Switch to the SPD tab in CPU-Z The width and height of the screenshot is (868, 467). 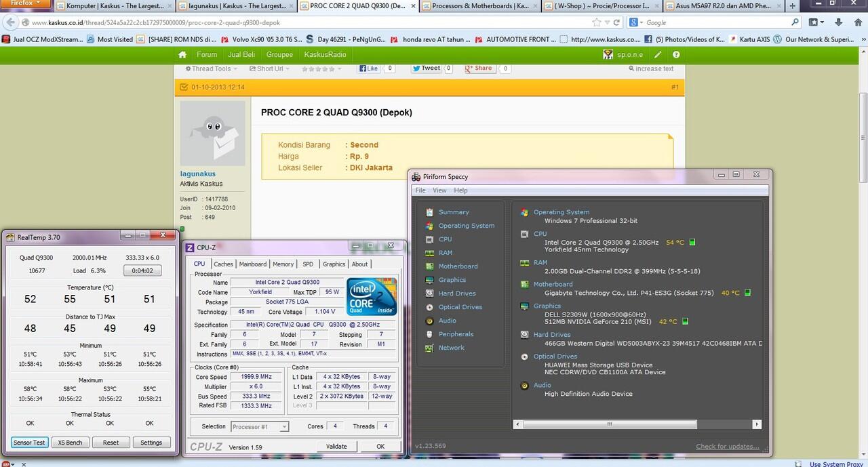pyautogui.click(x=308, y=264)
